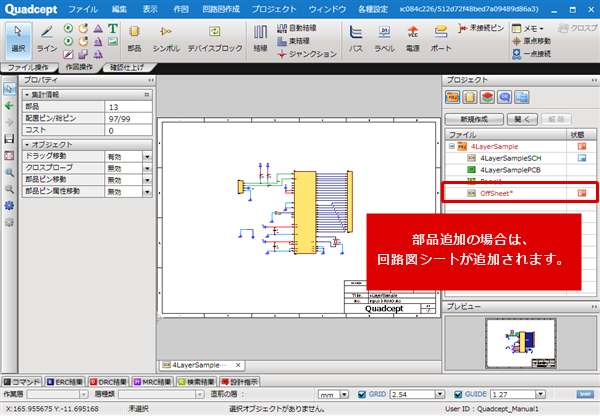
Task: Place a ラベル net label
Action: click(x=384, y=40)
